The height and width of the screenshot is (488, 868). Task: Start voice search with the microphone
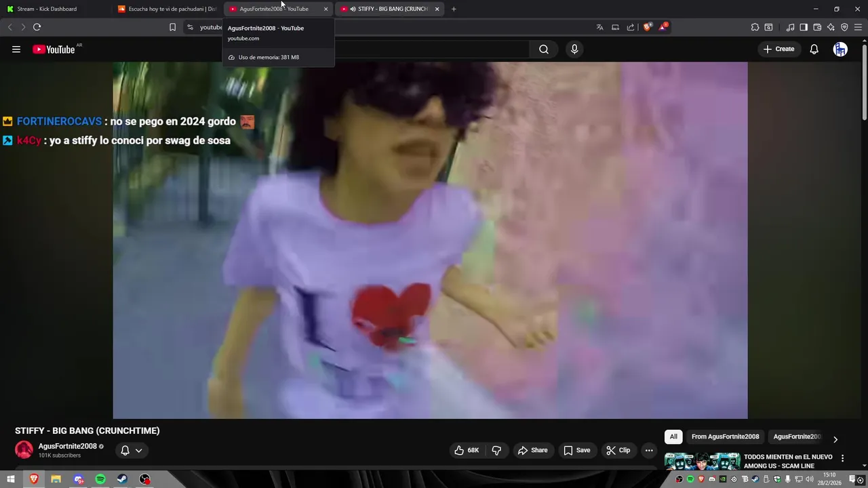coord(574,49)
